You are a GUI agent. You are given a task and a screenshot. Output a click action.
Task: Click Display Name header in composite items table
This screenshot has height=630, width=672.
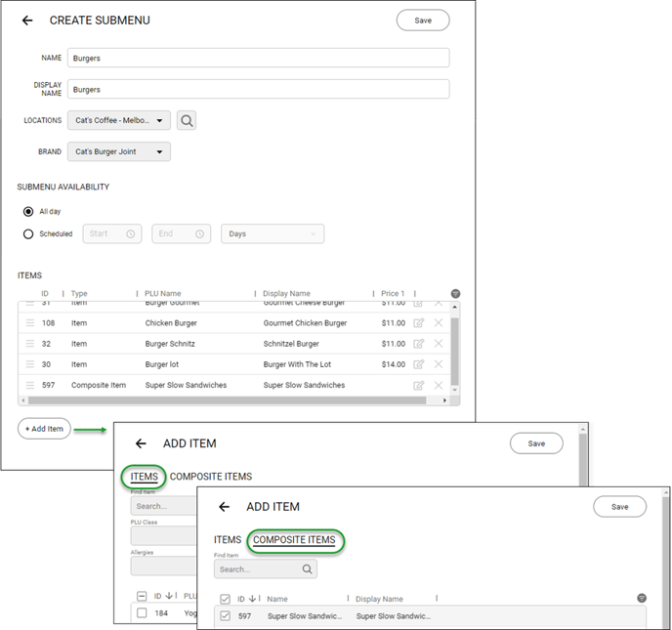pyautogui.click(x=379, y=599)
